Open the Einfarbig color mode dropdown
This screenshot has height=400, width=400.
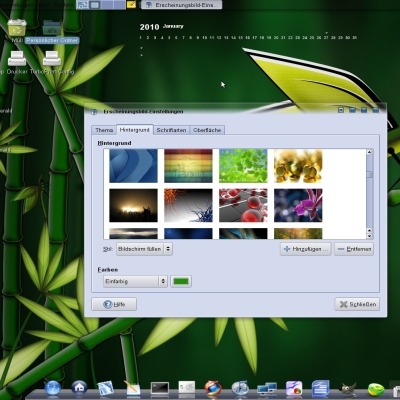(135, 281)
